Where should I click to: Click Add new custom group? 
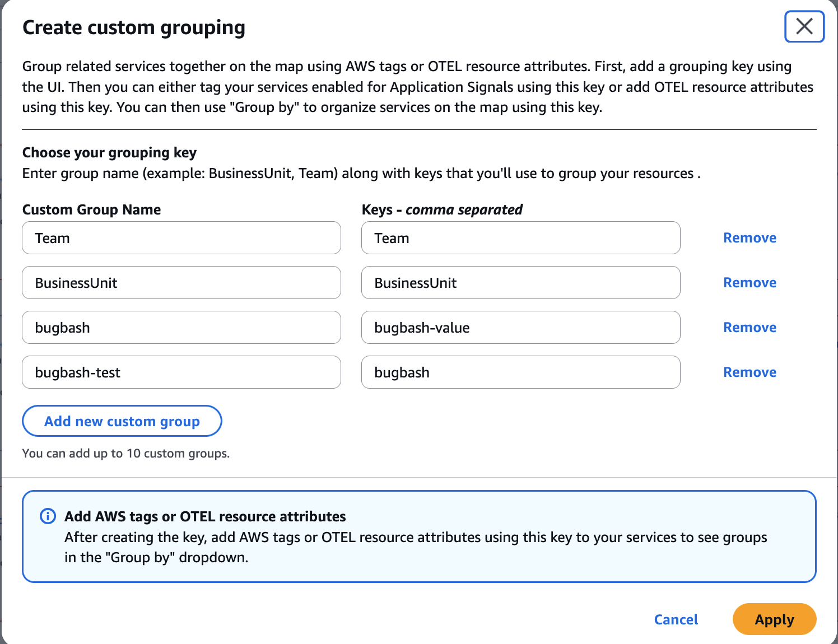pos(122,421)
